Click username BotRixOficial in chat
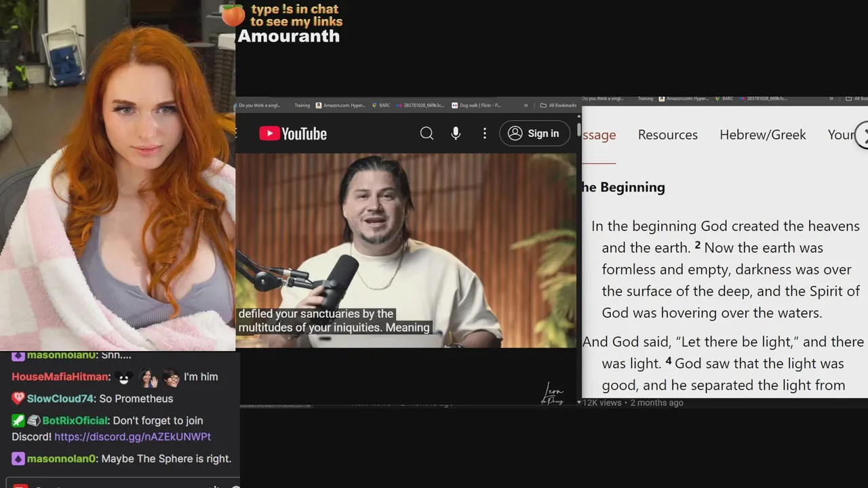 tap(75, 421)
